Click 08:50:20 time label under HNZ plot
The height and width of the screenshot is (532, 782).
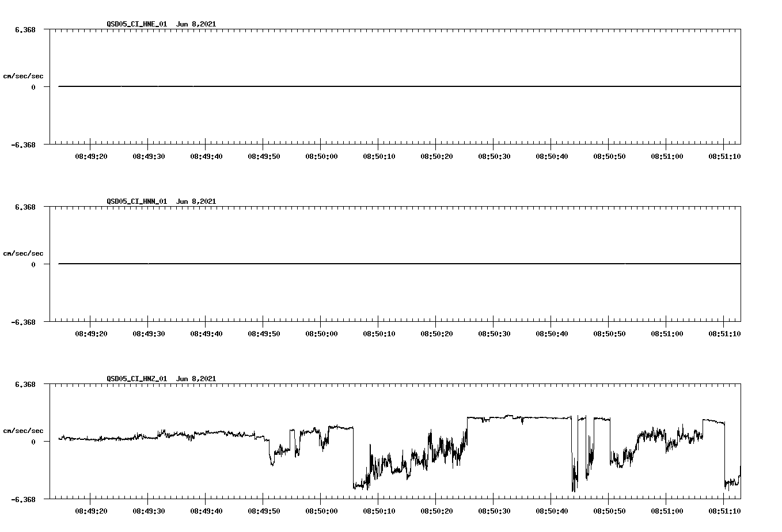[x=436, y=511]
